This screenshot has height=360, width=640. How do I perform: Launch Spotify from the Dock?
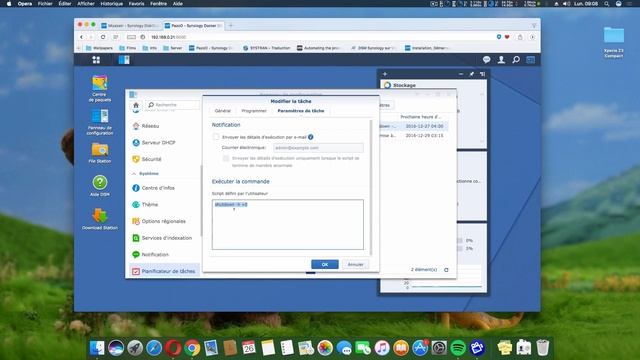[x=458, y=348]
